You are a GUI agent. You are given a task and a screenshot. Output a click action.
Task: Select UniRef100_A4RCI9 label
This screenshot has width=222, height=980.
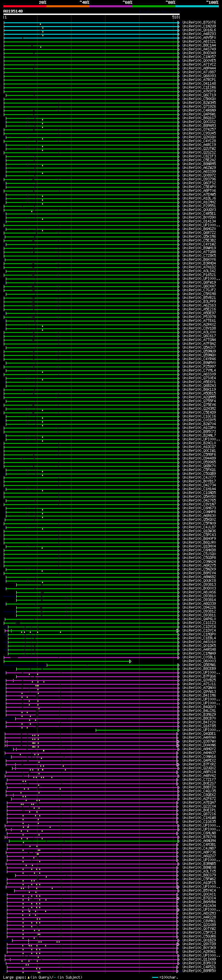[x=199, y=145]
